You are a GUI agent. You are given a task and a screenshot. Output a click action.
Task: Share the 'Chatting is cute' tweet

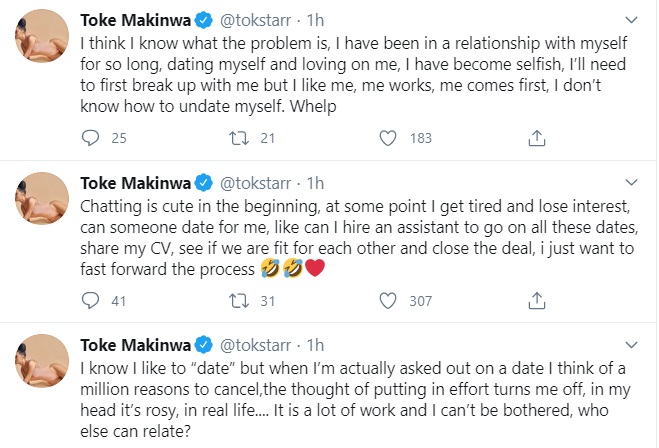pyautogui.click(x=535, y=298)
